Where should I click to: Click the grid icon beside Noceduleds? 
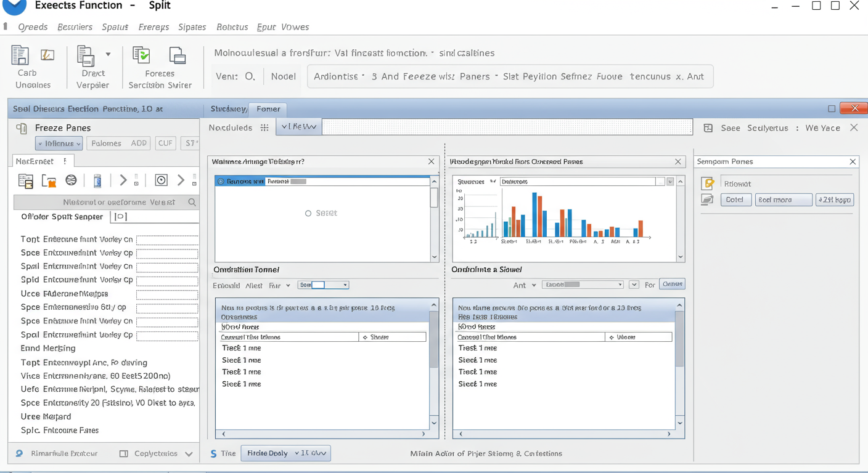click(x=264, y=127)
